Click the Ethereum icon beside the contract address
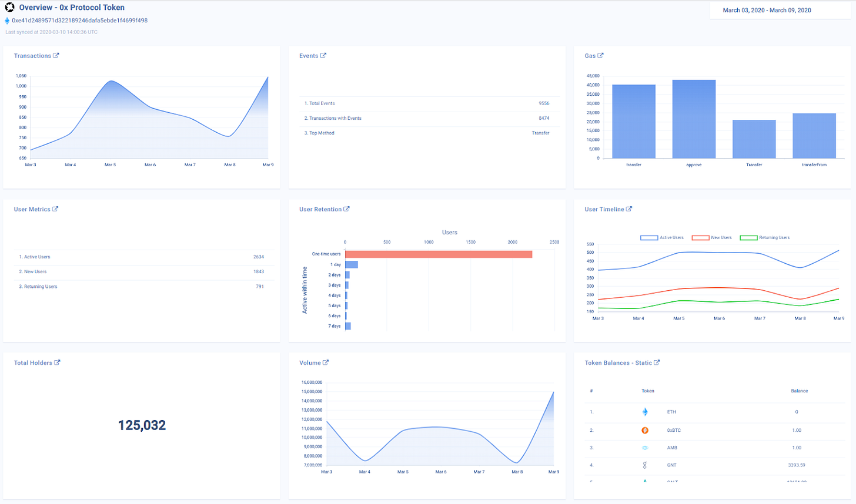Image resolution: width=856 pixels, height=504 pixels. click(x=7, y=21)
